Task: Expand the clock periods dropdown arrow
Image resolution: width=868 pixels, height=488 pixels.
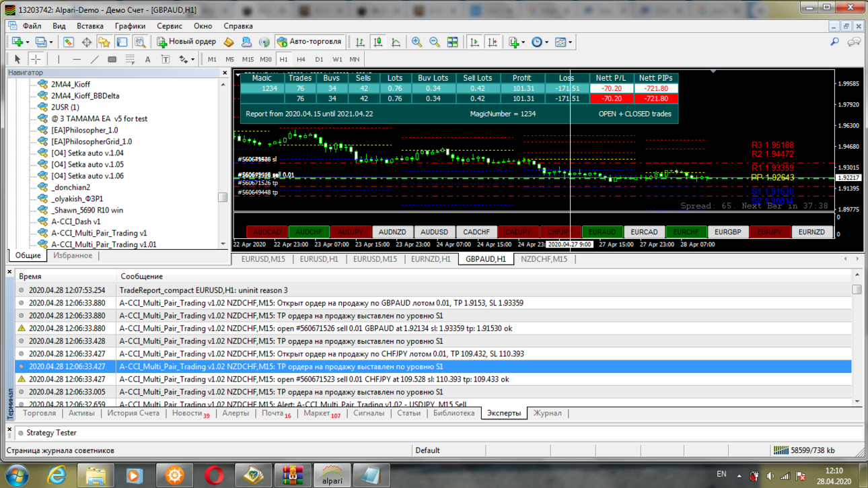Action: pyautogui.click(x=548, y=42)
